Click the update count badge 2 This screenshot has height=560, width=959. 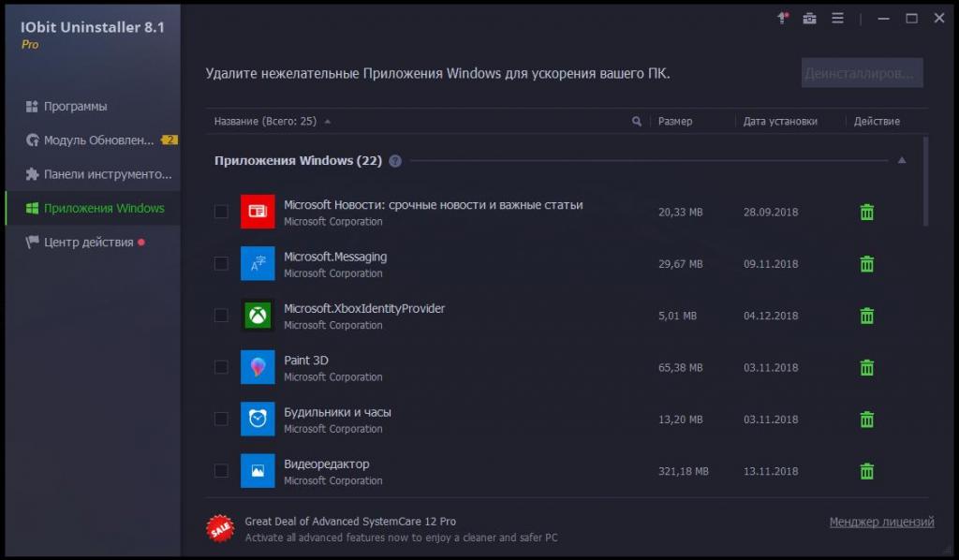(x=170, y=140)
